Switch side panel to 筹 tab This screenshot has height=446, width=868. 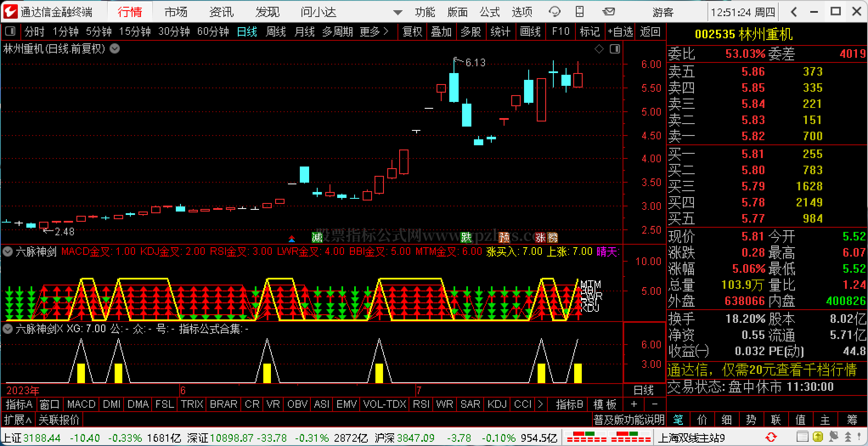tap(852, 420)
